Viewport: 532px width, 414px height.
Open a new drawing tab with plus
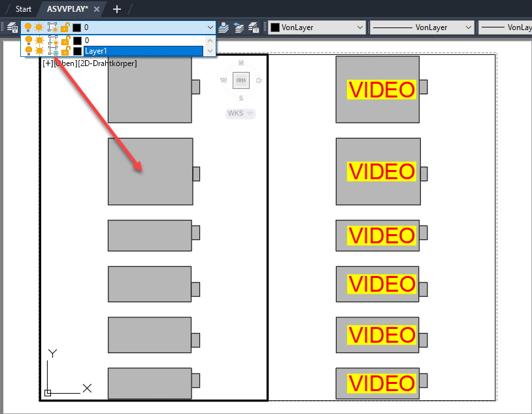point(117,9)
